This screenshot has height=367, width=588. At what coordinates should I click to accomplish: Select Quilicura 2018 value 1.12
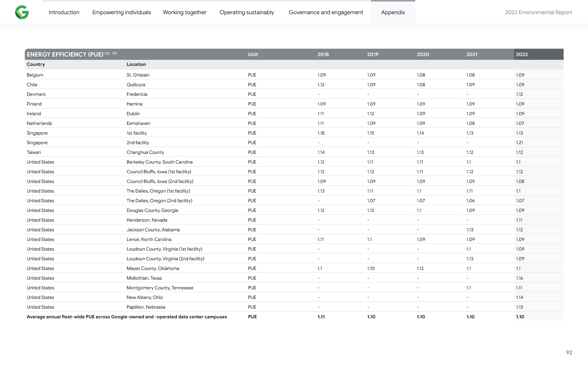pos(321,85)
